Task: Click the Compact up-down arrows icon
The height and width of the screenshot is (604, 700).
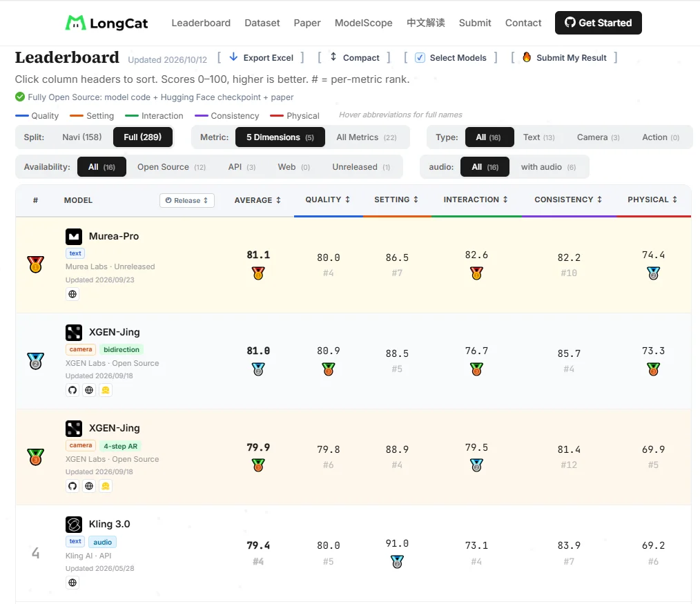Action: (333, 57)
